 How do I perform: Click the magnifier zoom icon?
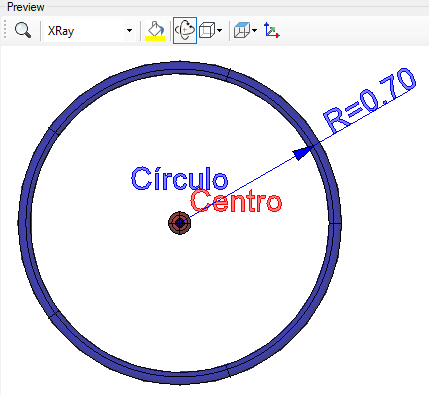tap(23, 31)
